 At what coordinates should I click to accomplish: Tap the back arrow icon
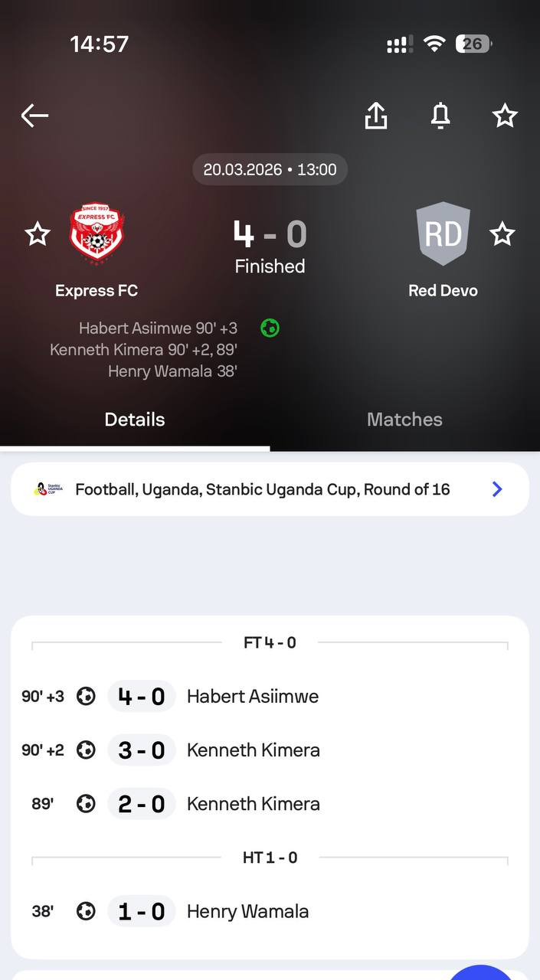[x=34, y=116]
